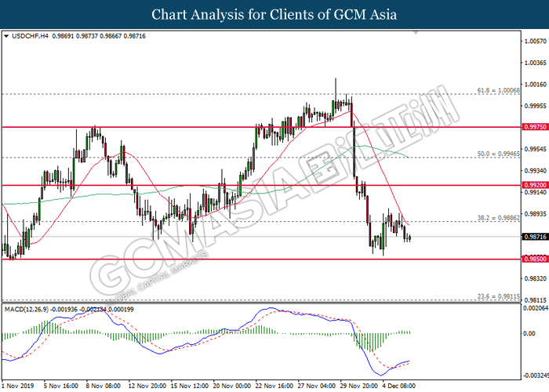Click the USDCHF,H4 symbol label
This screenshot has width=549, height=392.
[30, 36]
